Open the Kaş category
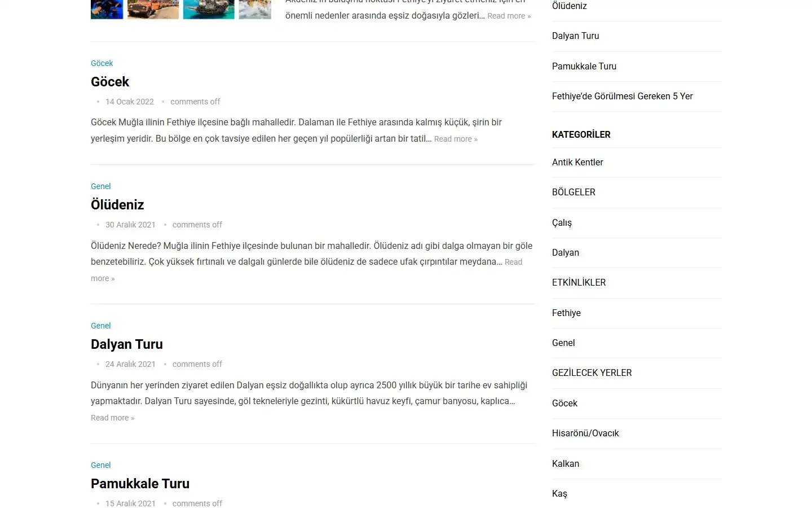This screenshot has width=812, height=508. tap(559, 493)
